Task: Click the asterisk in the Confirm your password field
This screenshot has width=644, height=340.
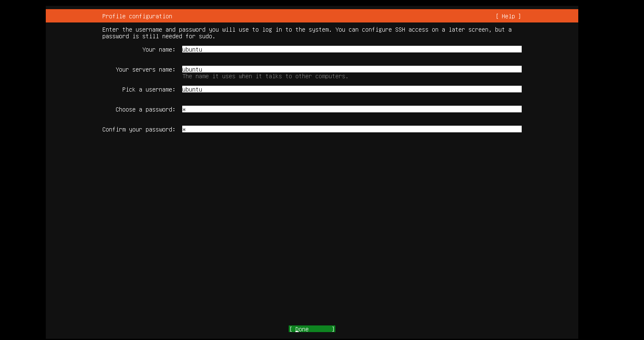Action: tap(184, 129)
